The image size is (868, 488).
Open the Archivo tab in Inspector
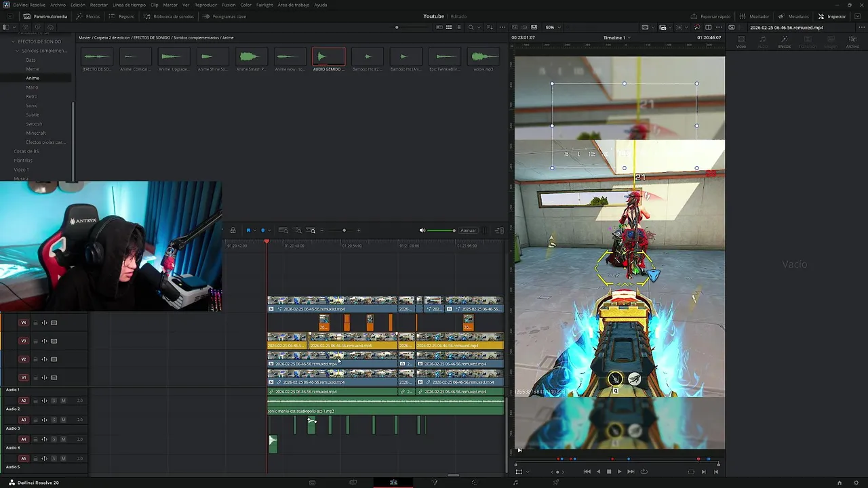852,43
